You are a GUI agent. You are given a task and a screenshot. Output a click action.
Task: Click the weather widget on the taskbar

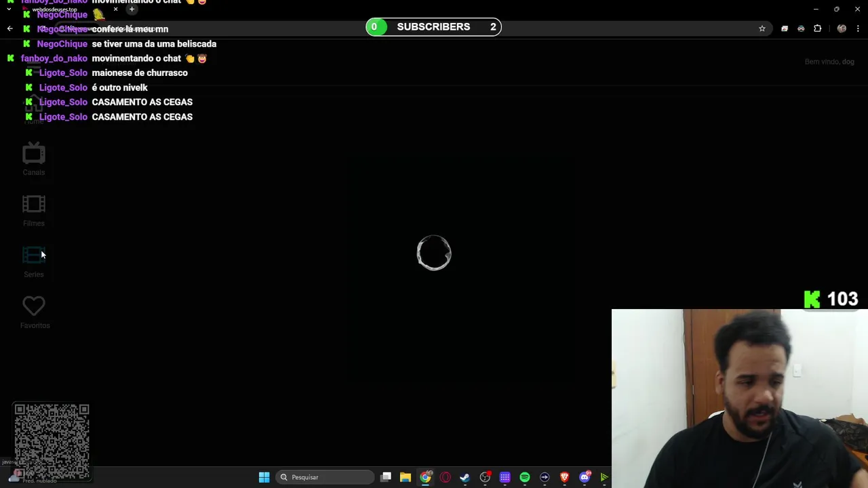(34, 477)
